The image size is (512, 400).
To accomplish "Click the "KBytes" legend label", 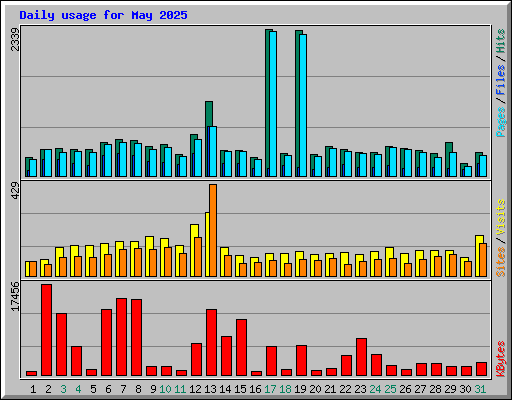I will [x=501, y=359].
